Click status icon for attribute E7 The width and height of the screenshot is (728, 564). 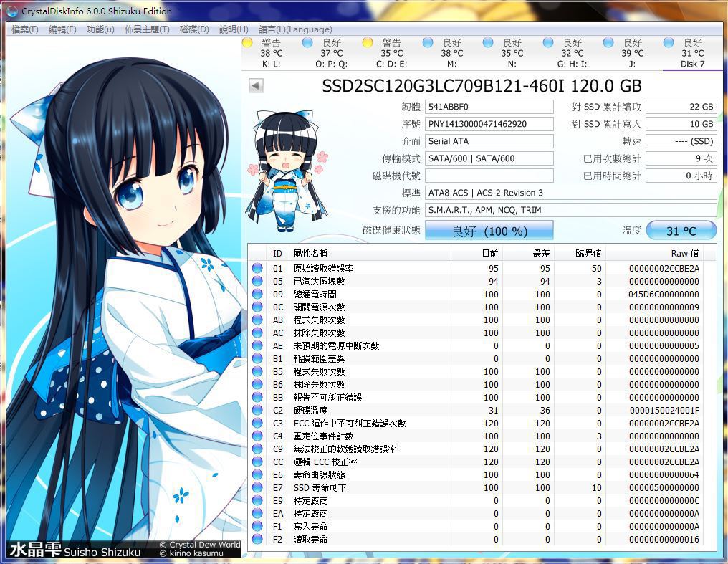point(257,487)
